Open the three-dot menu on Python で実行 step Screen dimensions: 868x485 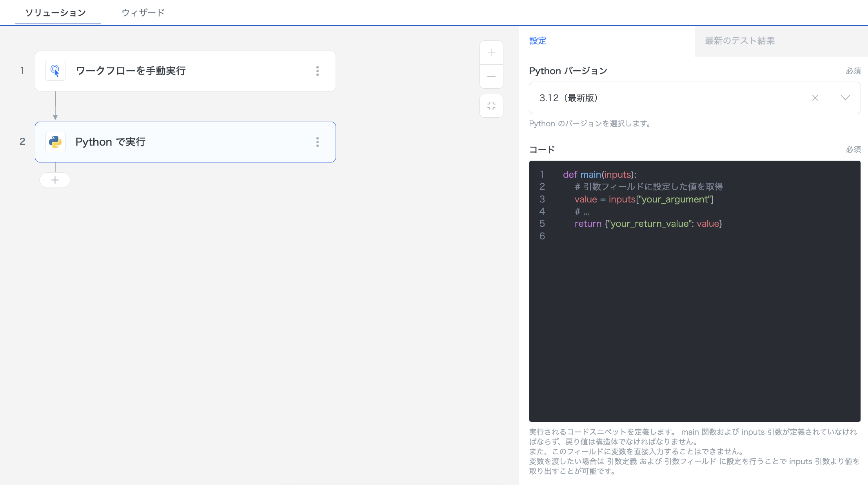(x=318, y=142)
